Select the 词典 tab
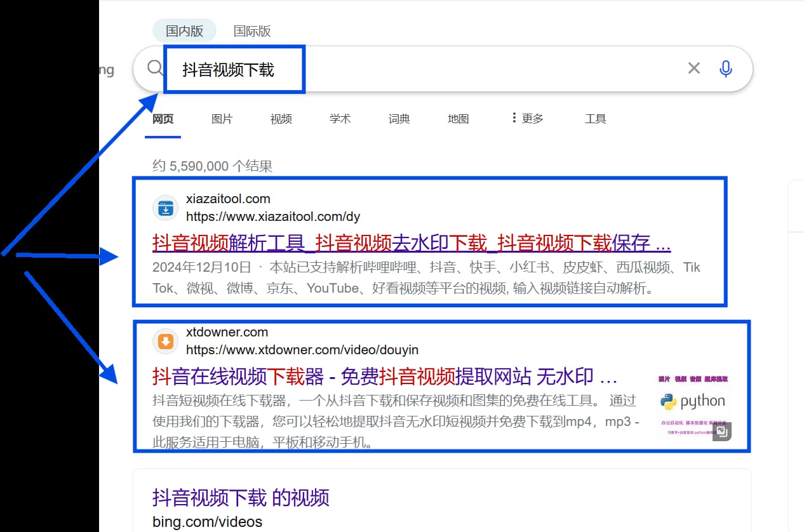 tap(399, 119)
